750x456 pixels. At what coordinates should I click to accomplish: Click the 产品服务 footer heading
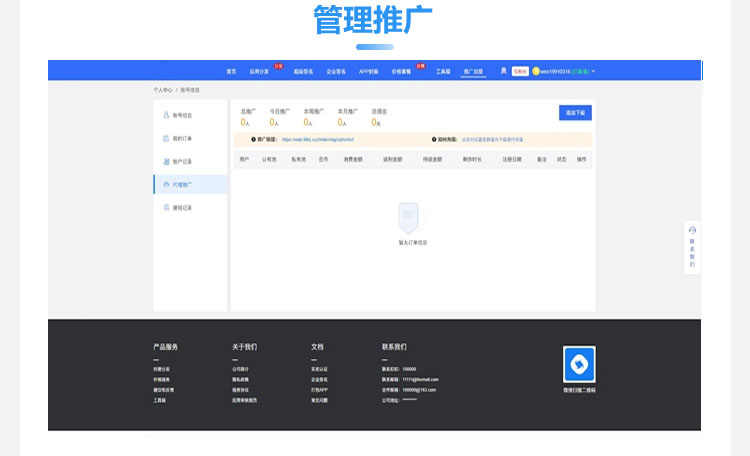pos(165,347)
